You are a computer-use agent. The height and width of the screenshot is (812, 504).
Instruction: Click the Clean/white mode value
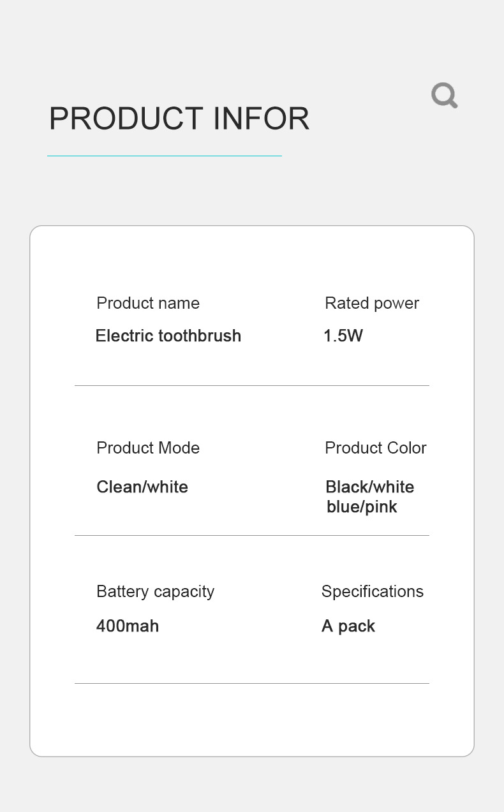pos(142,487)
